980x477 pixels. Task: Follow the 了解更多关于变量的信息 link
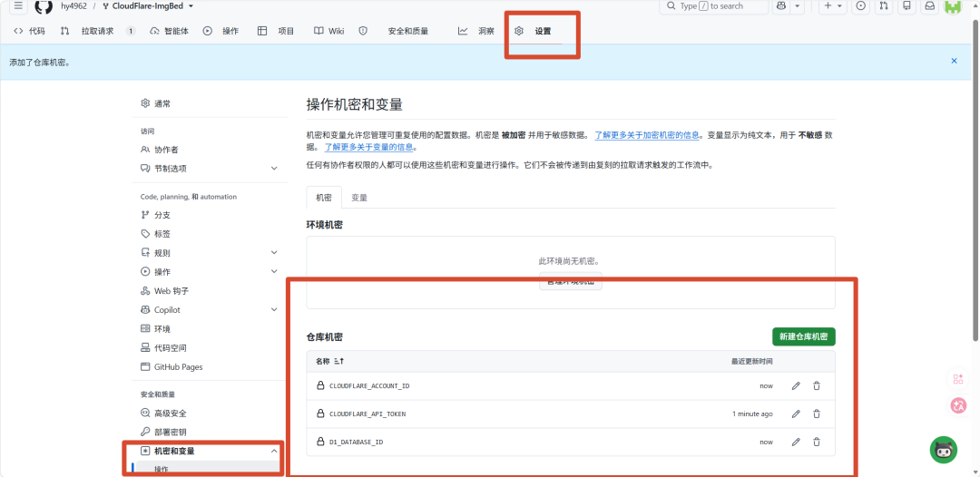[x=369, y=147]
